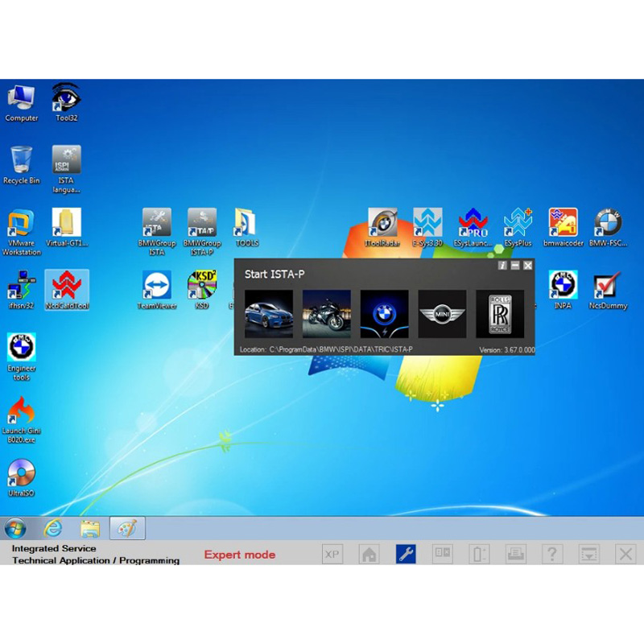Open the Windows Start menu
The width and height of the screenshot is (644, 644).
15,528
